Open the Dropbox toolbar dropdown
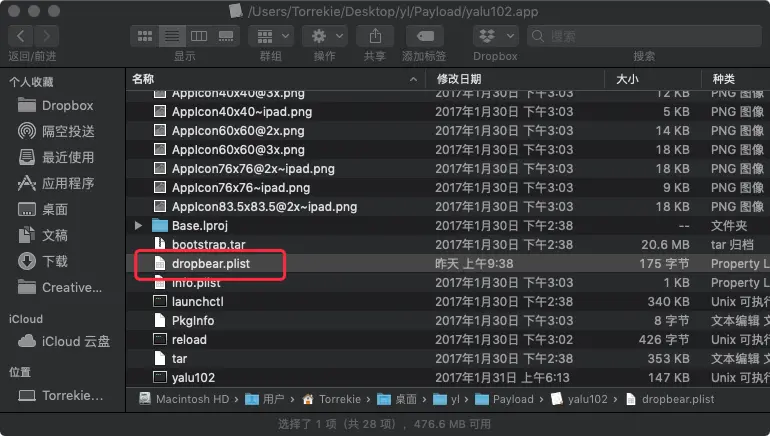The width and height of the screenshot is (770, 436). click(x=495, y=36)
